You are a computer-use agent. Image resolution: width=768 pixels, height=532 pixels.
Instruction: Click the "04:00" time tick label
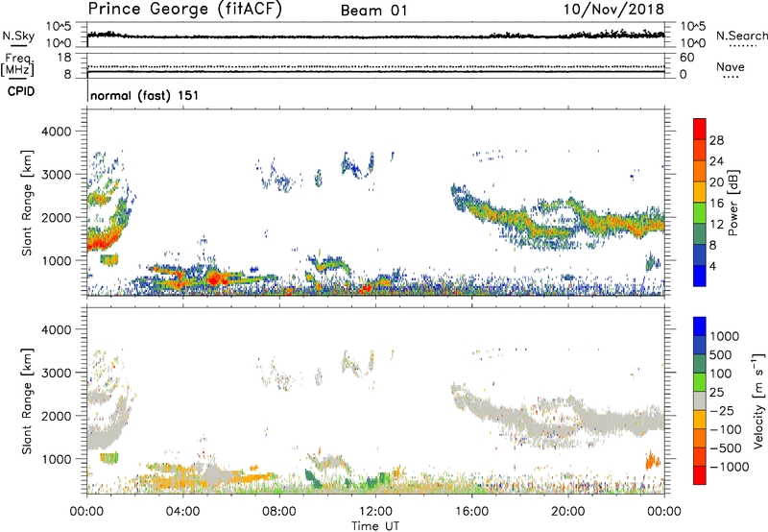(183, 512)
